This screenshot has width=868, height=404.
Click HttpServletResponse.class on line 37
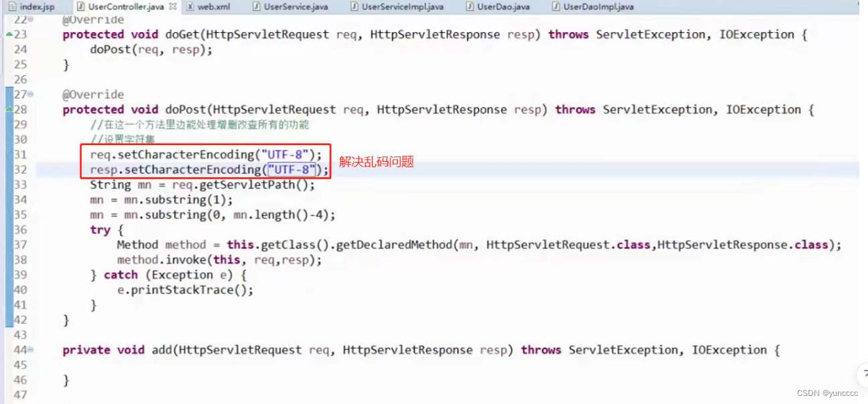point(742,245)
